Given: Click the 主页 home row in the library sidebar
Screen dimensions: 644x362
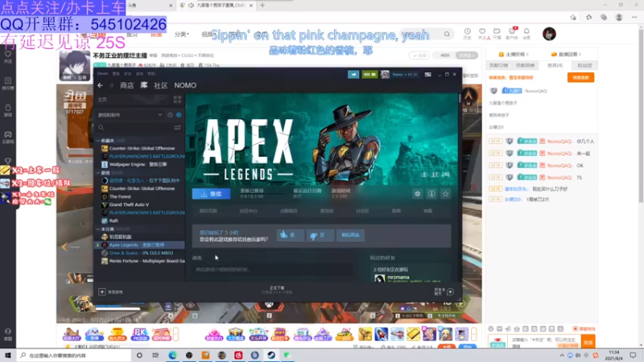Looking at the screenshot, I should (x=131, y=100).
